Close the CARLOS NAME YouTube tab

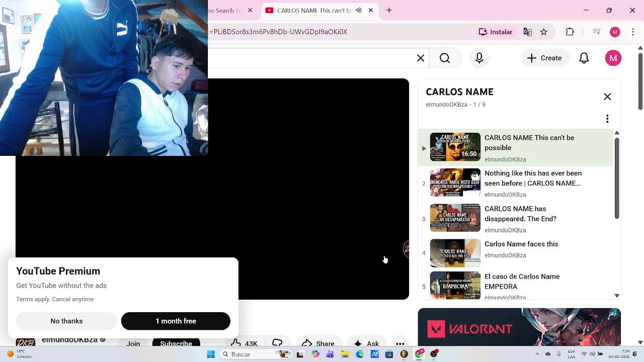371,10
